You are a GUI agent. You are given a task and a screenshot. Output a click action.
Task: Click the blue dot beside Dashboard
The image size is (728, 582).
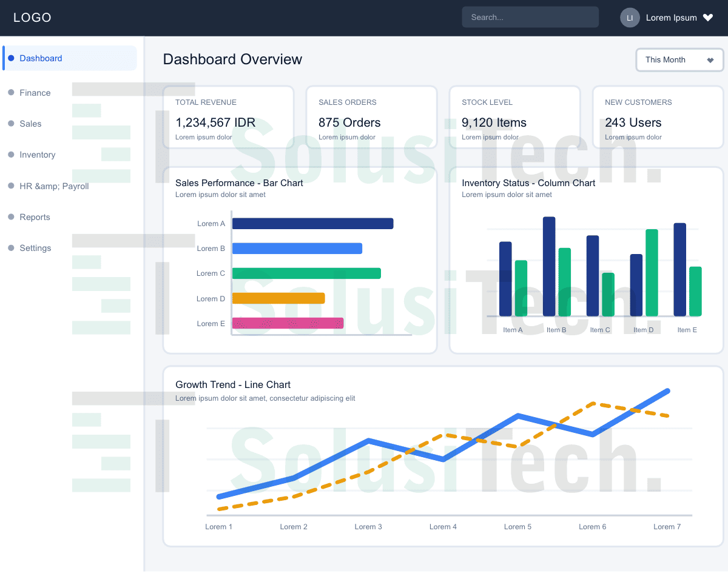pyautogui.click(x=11, y=58)
